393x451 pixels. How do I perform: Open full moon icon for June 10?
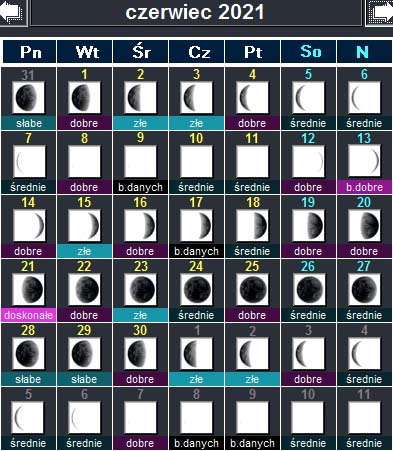[x=196, y=162]
